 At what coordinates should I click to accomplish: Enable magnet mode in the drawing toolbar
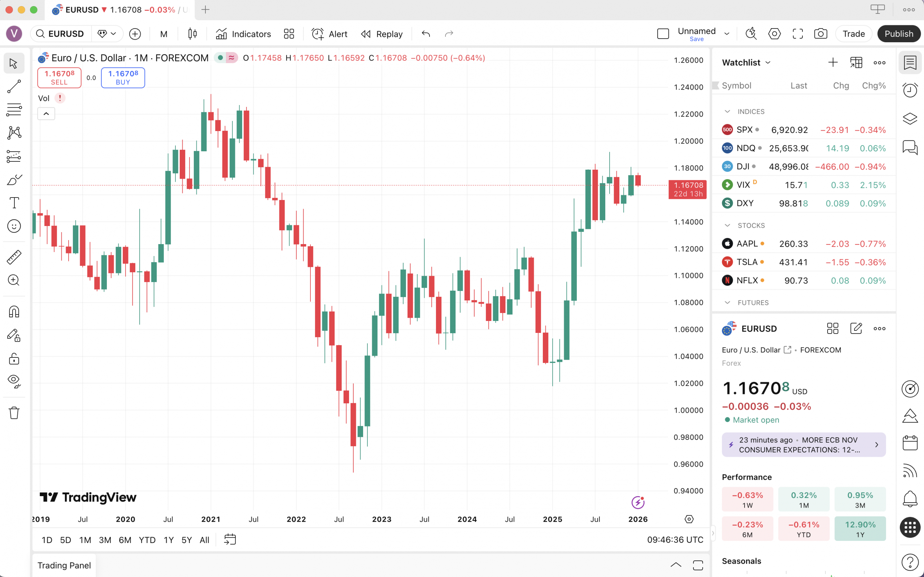[x=14, y=311]
